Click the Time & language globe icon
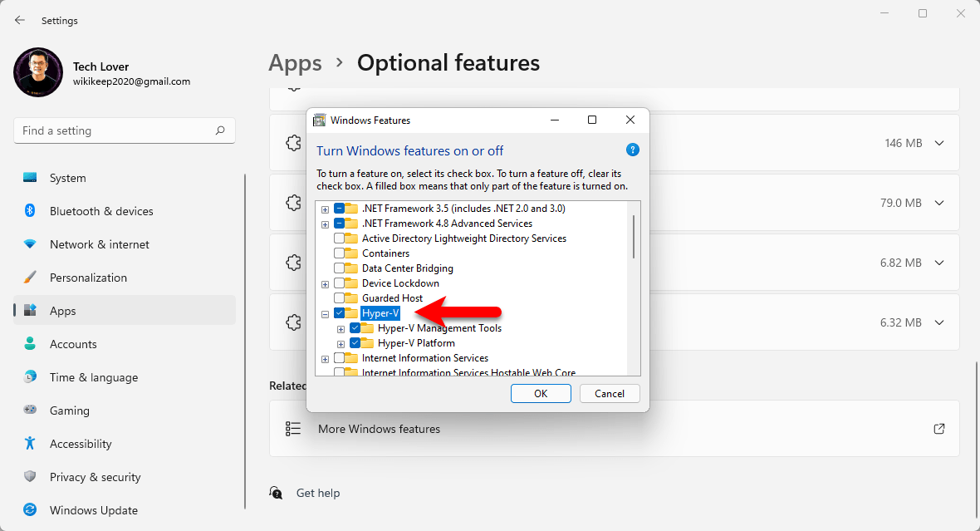 [30, 376]
